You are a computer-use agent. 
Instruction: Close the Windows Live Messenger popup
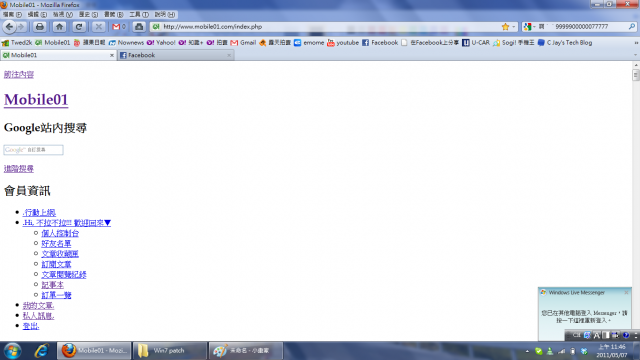[x=627, y=293]
